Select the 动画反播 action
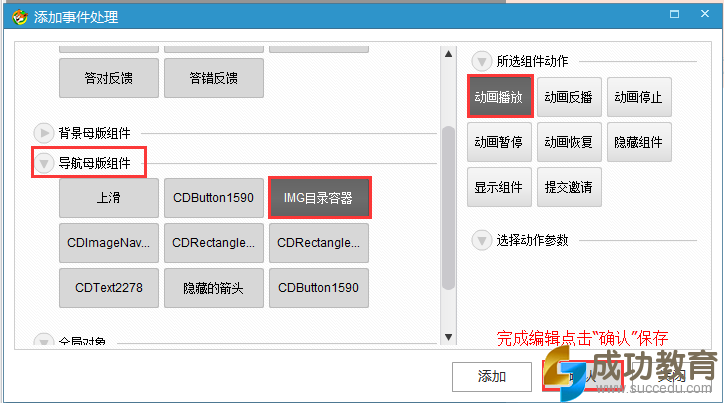This screenshot has height=403, width=724. tap(569, 97)
